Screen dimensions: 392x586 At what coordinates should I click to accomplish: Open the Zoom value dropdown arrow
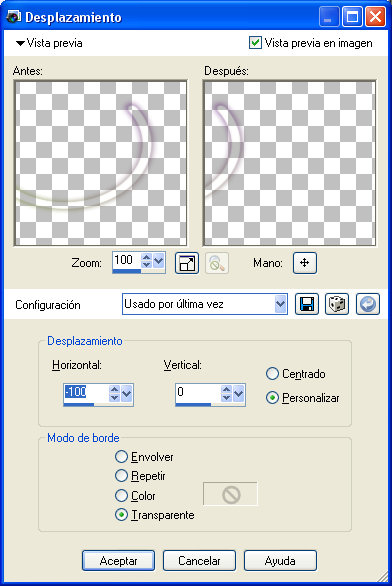click(159, 260)
